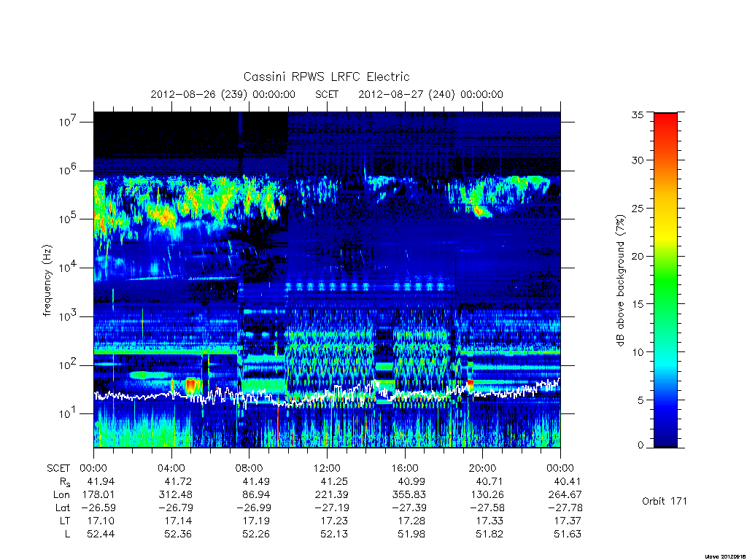Click the "dB above background (7%)" label
Viewport: 747px width, 560px height.
(x=620, y=281)
